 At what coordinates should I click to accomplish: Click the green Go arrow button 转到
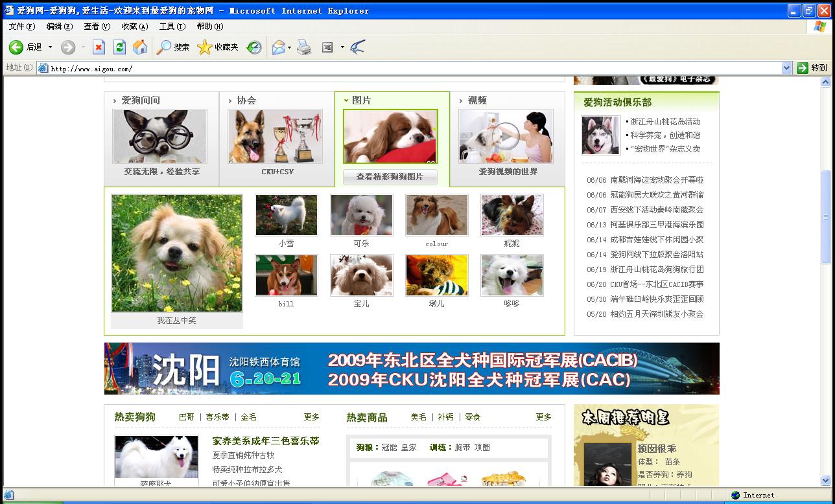pos(812,67)
